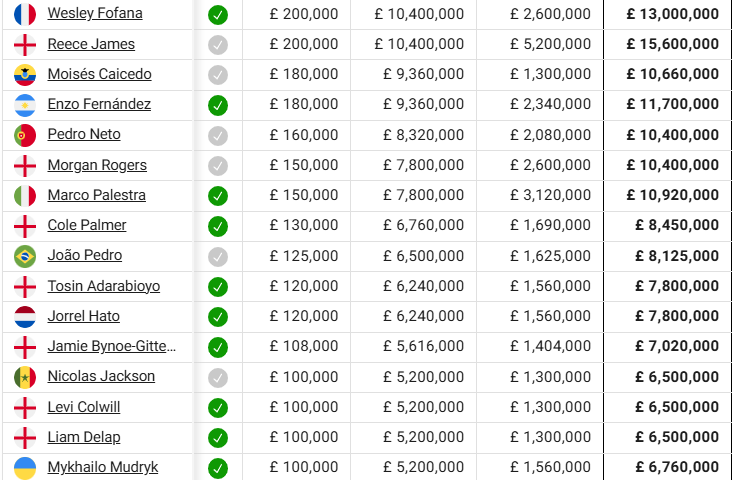Viewport: 732px width, 480px height.
Task: Click Reece James total of £ 15,600,000
Action: pos(672,44)
